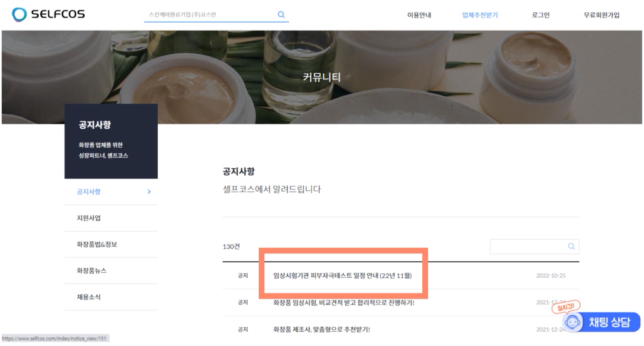The width and height of the screenshot is (644, 346).
Task: Select 업체추천받기 in the top navigation
Action: point(480,15)
